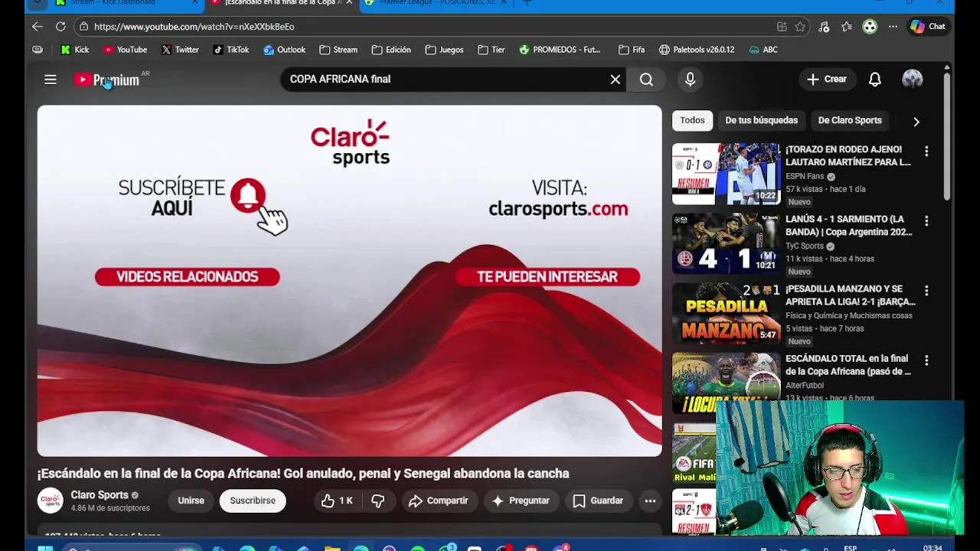Open options for the ¡TORAZO EN RODEO video
The height and width of the screenshot is (551, 980).
[x=926, y=152]
